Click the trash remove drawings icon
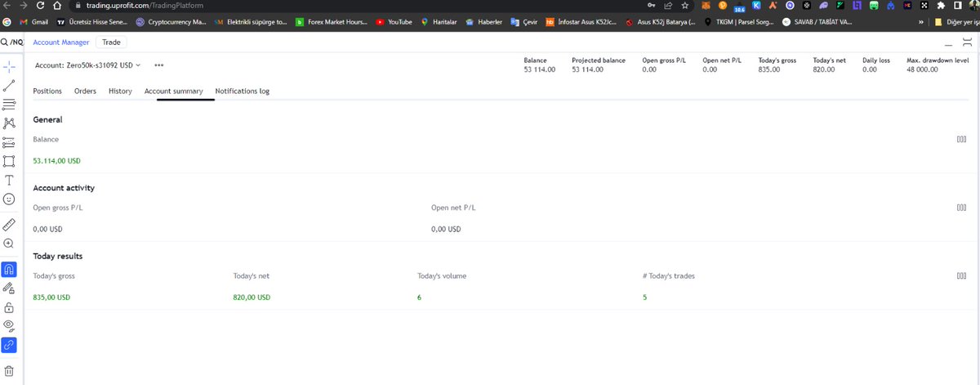 pyautogui.click(x=9, y=370)
